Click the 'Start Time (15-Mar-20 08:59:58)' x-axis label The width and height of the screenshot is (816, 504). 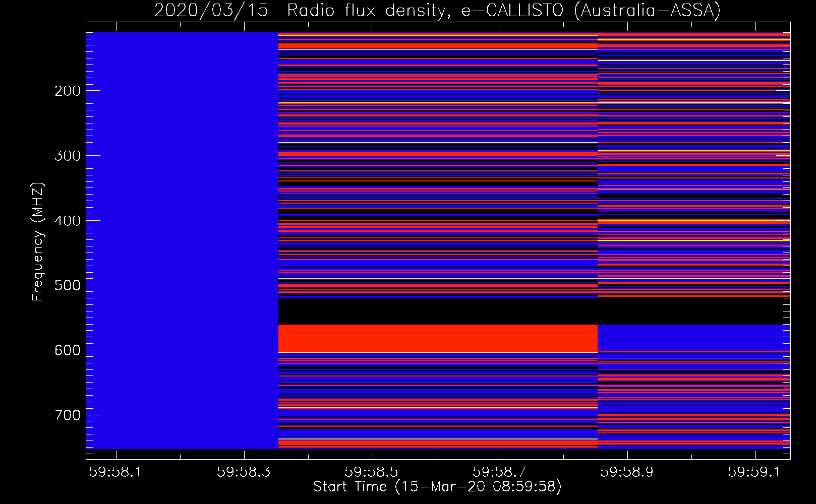point(437,487)
